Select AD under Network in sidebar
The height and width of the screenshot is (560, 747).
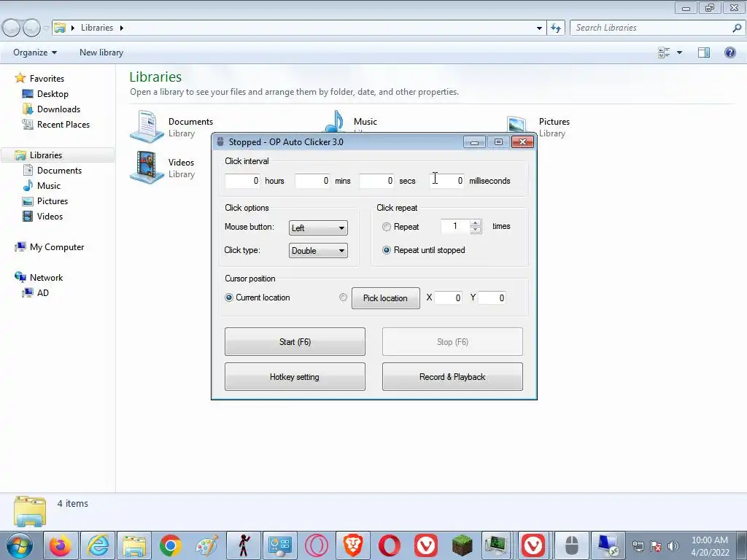[x=43, y=293]
